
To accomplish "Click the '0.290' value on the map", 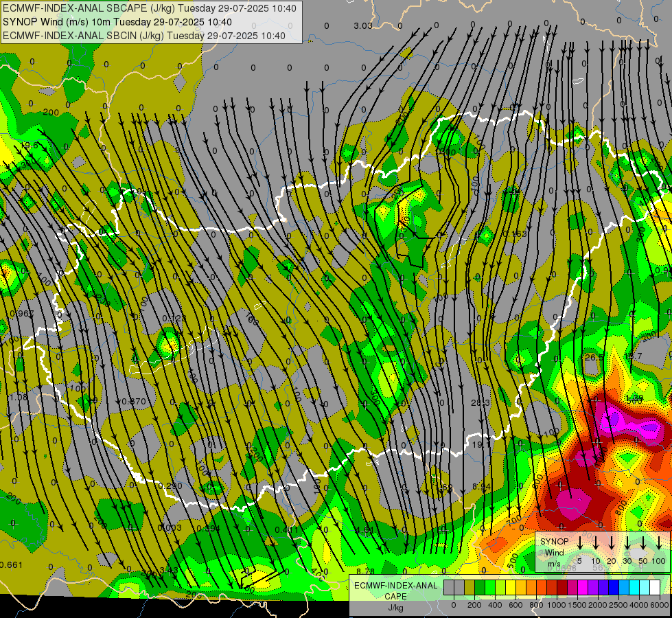I will [x=170, y=485].
